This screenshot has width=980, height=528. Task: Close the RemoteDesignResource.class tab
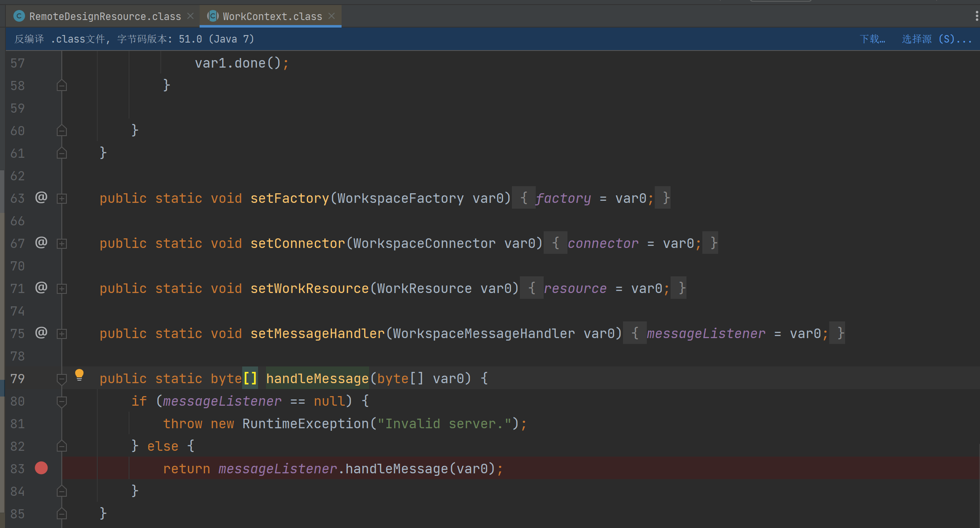point(190,16)
